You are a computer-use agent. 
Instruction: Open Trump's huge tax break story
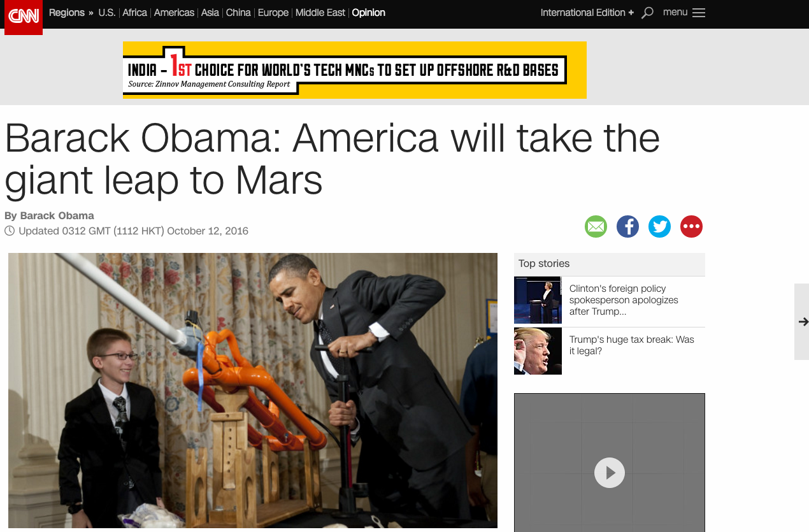click(x=631, y=345)
